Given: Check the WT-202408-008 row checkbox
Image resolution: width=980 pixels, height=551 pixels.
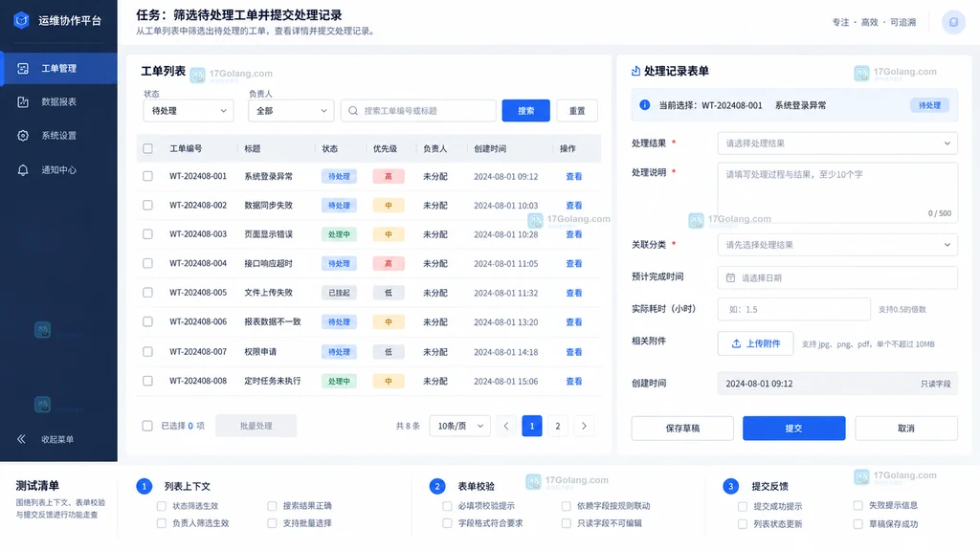Looking at the screenshot, I should (x=147, y=381).
